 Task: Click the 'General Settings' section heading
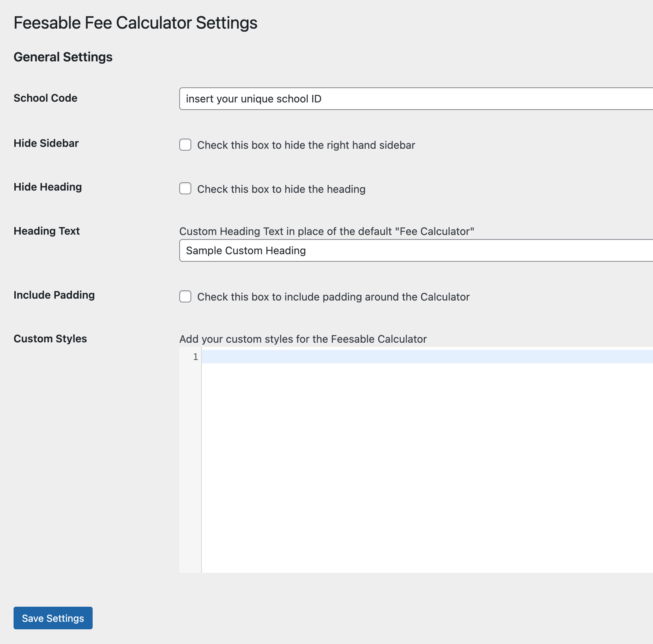pyautogui.click(x=63, y=57)
